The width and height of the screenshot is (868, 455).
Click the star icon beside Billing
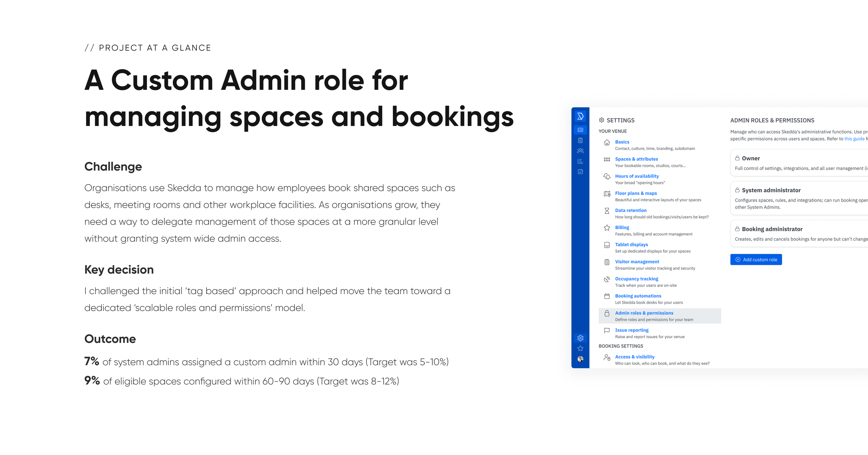(x=607, y=228)
